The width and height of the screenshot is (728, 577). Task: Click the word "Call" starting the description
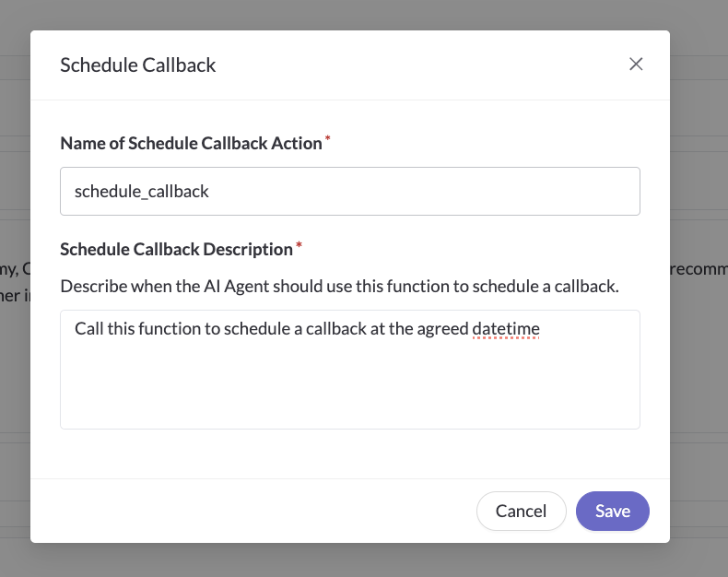click(88, 329)
